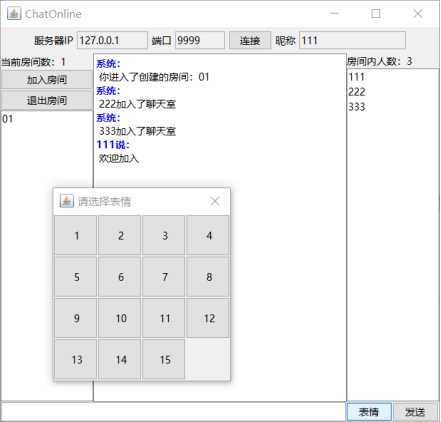The height and width of the screenshot is (422, 441).
Task: Select emoji button 2
Action: click(x=120, y=235)
